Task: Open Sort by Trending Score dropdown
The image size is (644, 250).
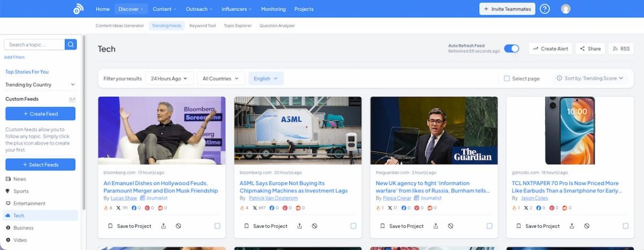Action: [590, 78]
